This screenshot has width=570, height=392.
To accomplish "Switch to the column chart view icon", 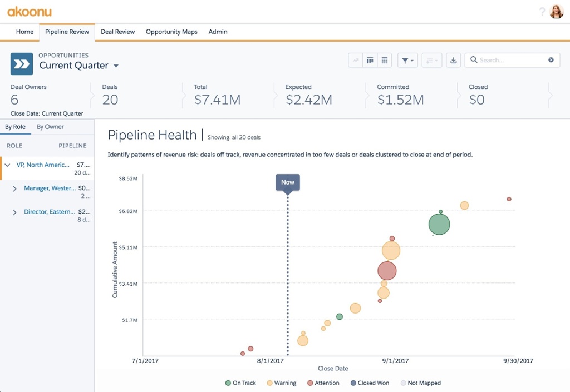I will click(370, 60).
